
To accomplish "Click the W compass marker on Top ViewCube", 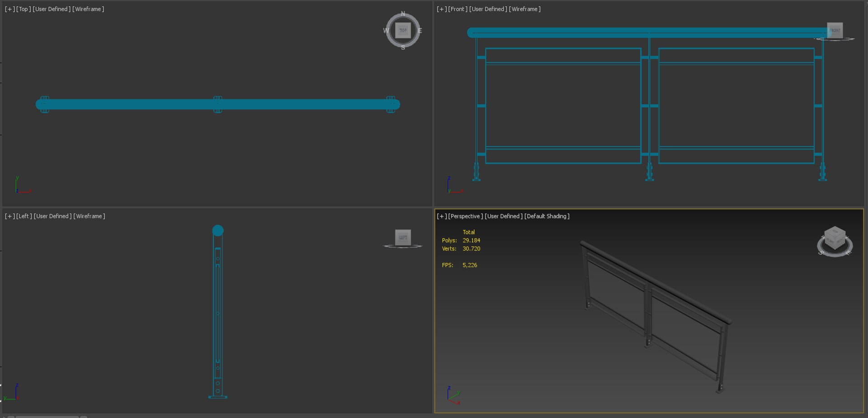I will pyautogui.click(x=386, y=31).
